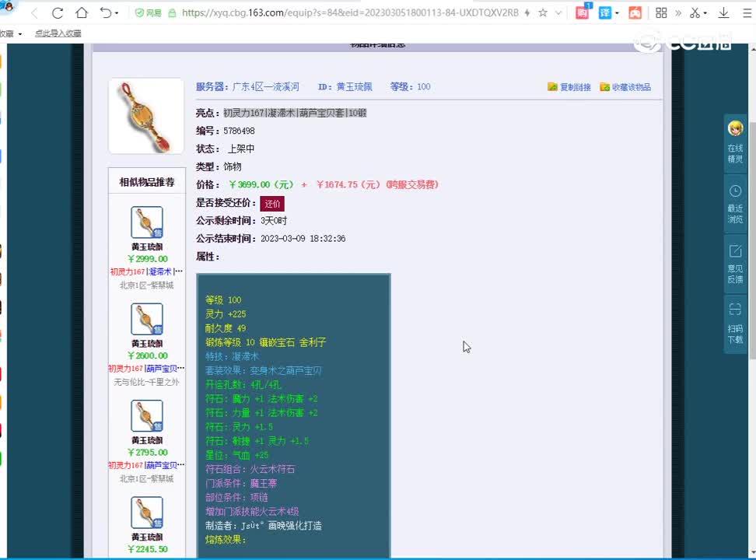The height and width of the screenshot is (560, 756).
Task: Open the overflow toolbar chevron >>
Action: tap(679, 12)
